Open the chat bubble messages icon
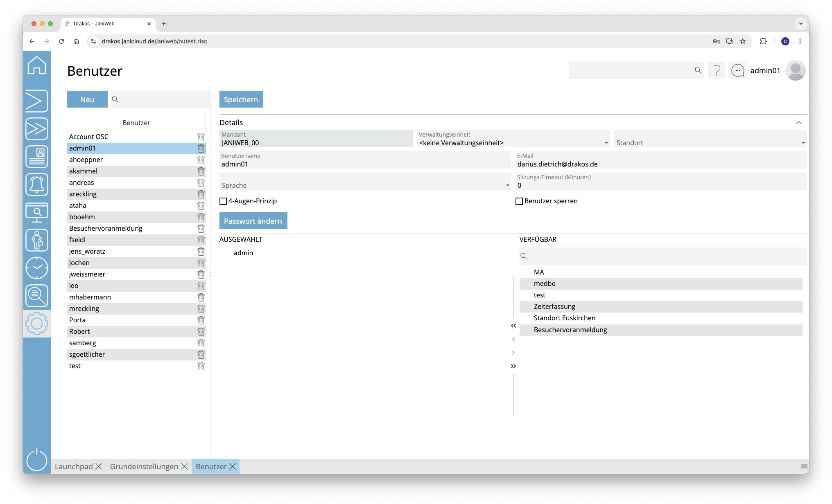The width and height of the screenshot is (832, 504). 738,71
